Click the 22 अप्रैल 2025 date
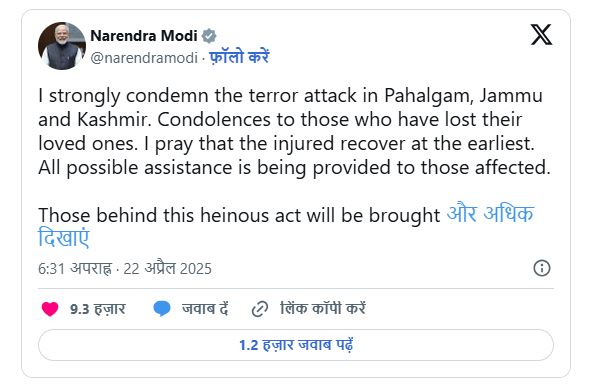 167,269
